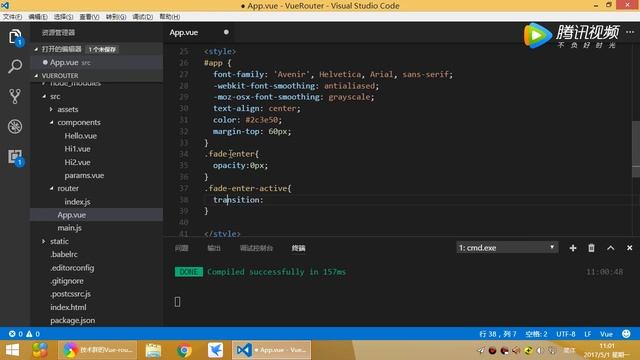
Task: Open Hi1.vue in the file tree
Action: [x=77, y=149]
